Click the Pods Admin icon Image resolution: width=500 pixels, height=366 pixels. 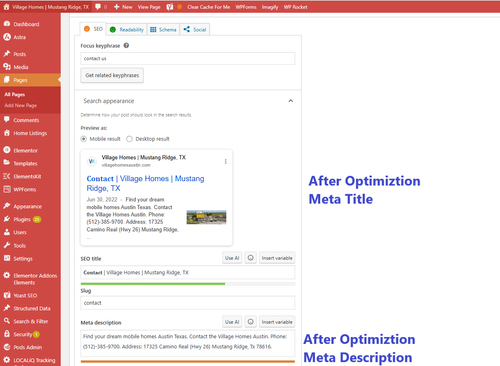point(7,347)
